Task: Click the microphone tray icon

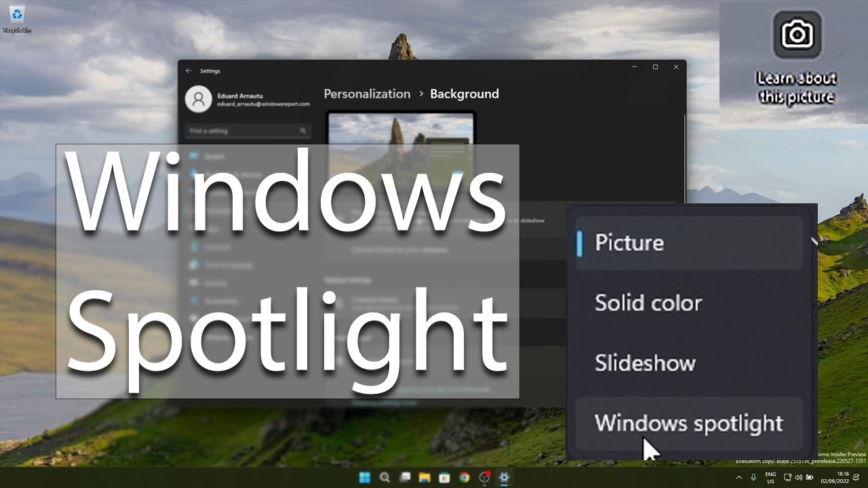Action: [753, 477]
